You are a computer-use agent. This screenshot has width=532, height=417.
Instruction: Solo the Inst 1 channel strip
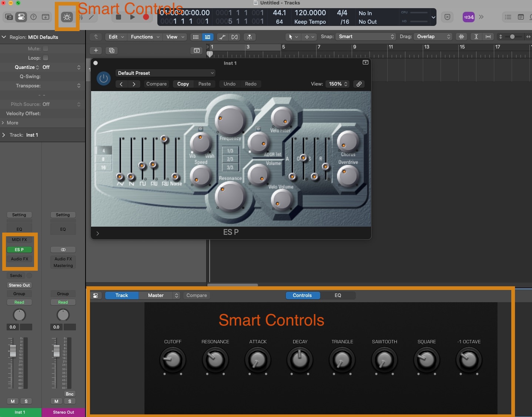click(26, 401)
